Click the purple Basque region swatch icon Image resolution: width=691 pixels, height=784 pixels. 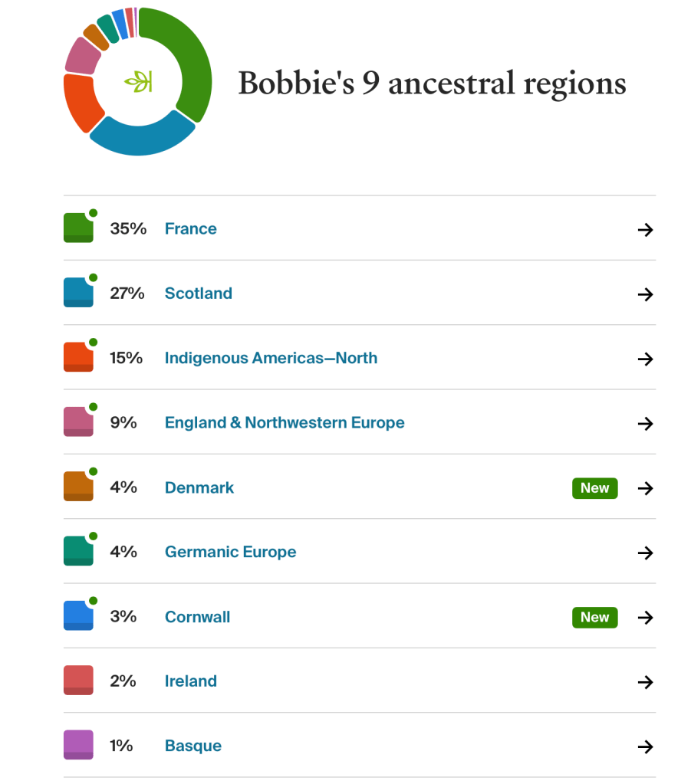coord(78,745)
